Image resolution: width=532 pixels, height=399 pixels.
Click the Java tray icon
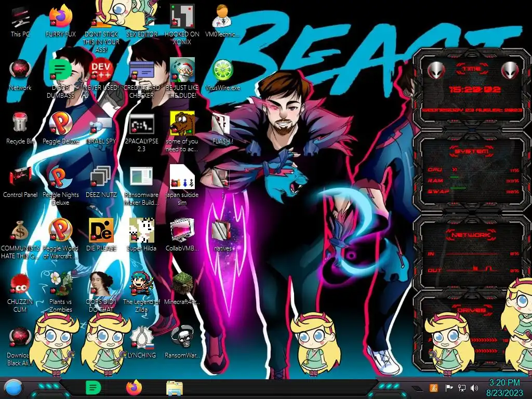(x=434, y=388)
